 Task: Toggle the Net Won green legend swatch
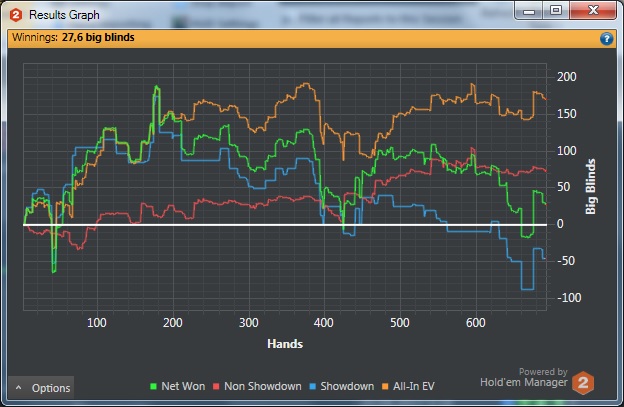click(153, 386)
